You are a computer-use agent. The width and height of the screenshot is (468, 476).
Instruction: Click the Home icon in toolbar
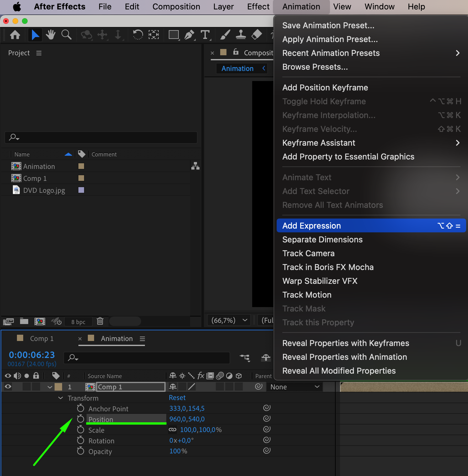click(15, 35)
